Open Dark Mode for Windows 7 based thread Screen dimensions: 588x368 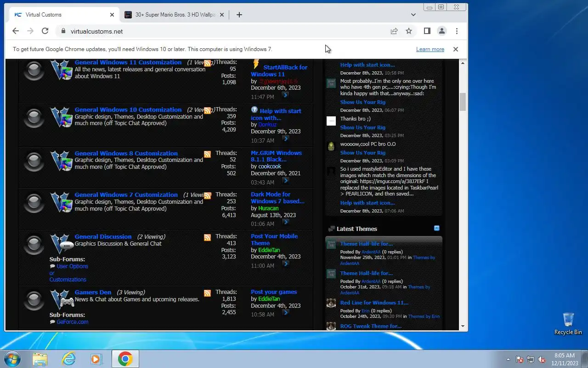tap(277, 198)
